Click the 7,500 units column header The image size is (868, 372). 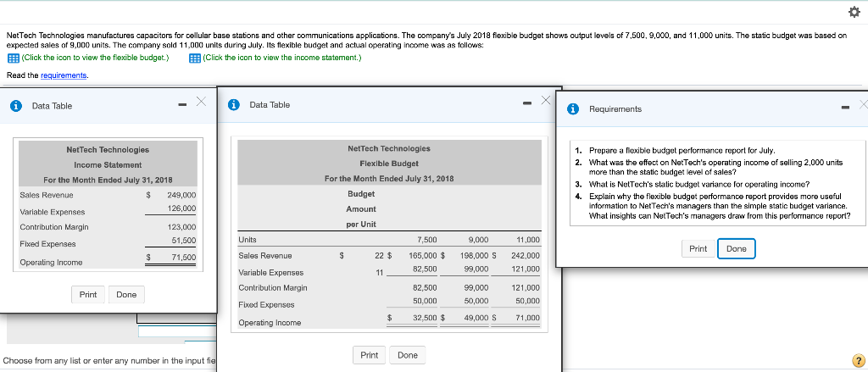[x=427, y=240]
